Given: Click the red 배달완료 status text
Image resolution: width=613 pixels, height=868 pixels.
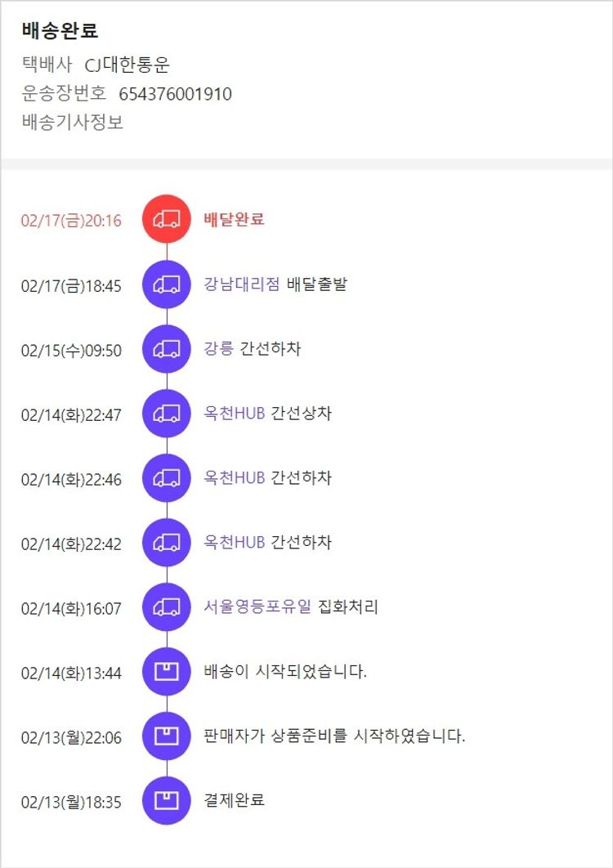Looking at the screenshot, I should click(234, 219).
